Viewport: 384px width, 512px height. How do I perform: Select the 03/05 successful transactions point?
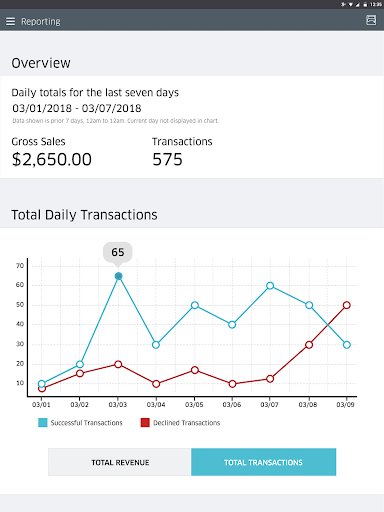coord(195,305)
